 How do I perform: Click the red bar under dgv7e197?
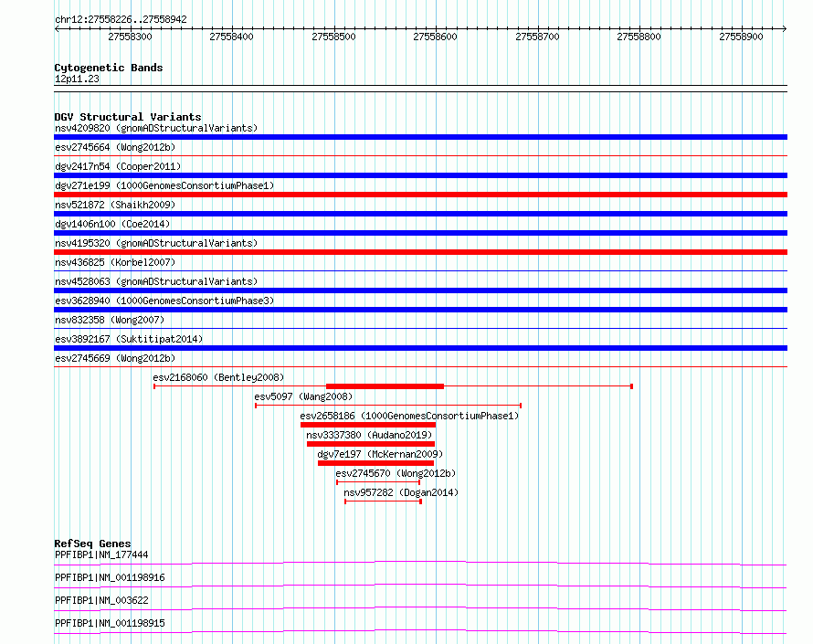click(376, 463)
